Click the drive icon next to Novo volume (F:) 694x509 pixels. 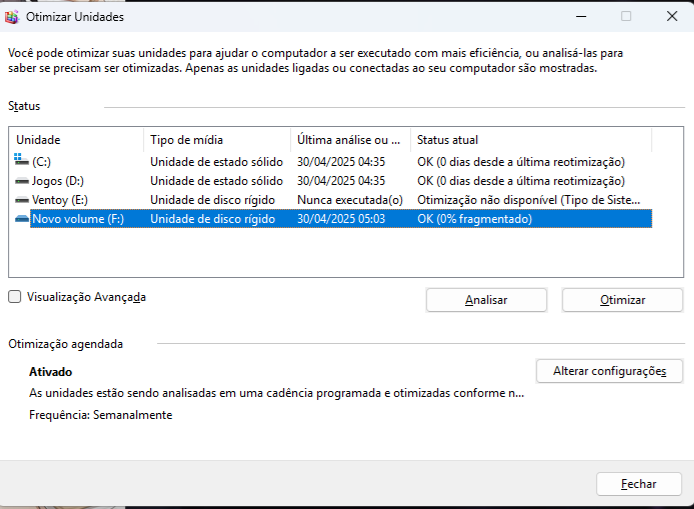tap(22, 219)
